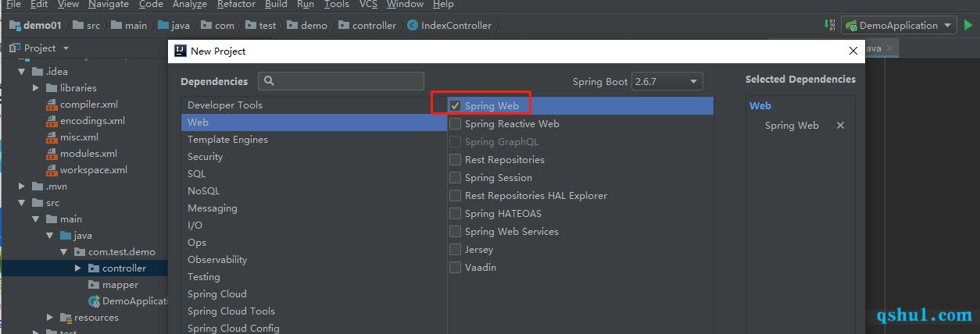This screenshot has width=980, height=334.
Task: Click the libraries folder icon
Action: 52,88
